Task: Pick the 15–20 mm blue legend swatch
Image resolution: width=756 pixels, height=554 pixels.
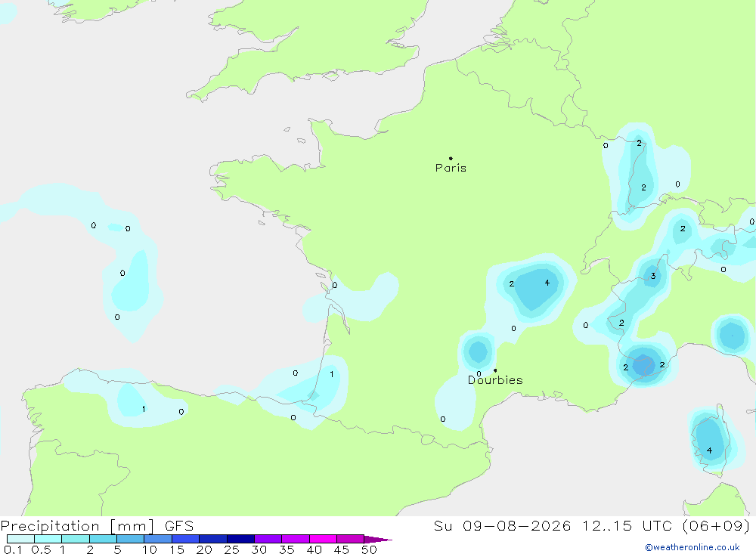Action: click(185, 539)
